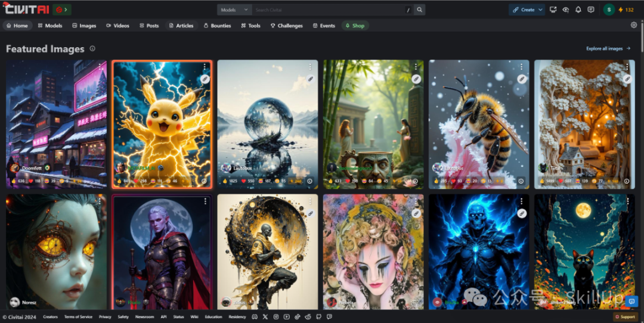The height and width of the screenshot is (323, 644).
Task: Open the Doomfett creator name
Action: pyautogui.click(x=32, y=168)
